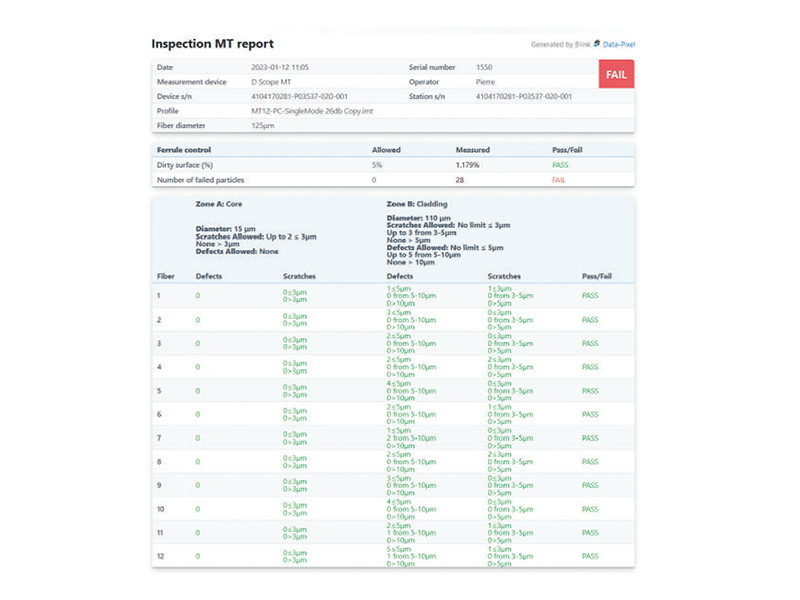Click the red FAIL status badge
The image size is (800, 600).
[x=616, y=74]
